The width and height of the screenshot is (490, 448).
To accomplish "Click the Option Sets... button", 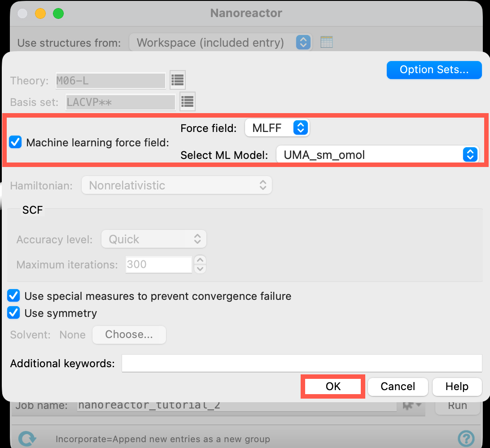I will [434, 70].
